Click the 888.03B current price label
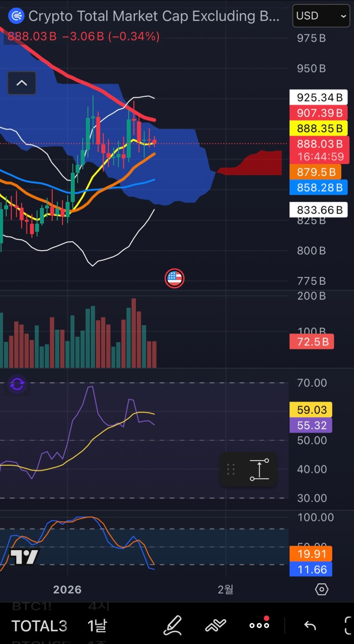 click(x=319, y=144)
